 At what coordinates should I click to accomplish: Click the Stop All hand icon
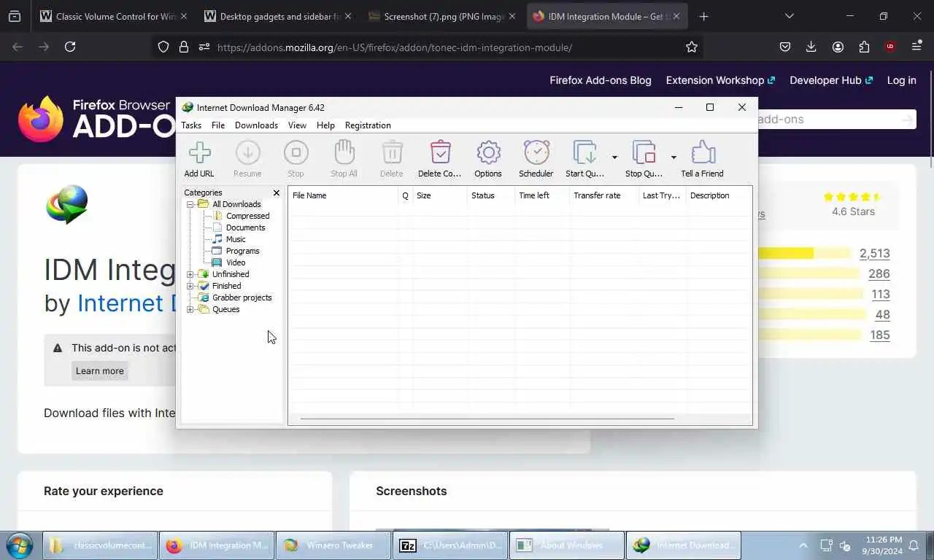[344, 153]
